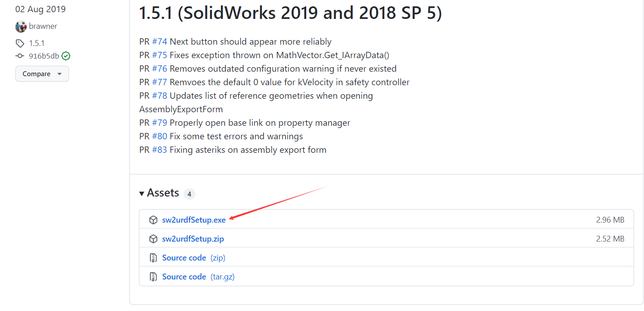Click the green verified checkmark icon

66,56
